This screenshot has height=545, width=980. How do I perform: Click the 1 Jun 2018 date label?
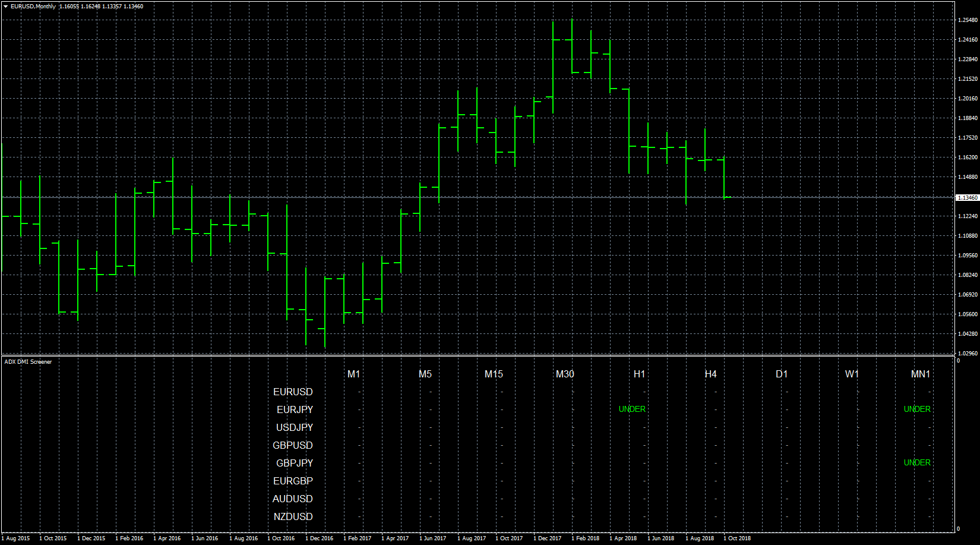661,538
